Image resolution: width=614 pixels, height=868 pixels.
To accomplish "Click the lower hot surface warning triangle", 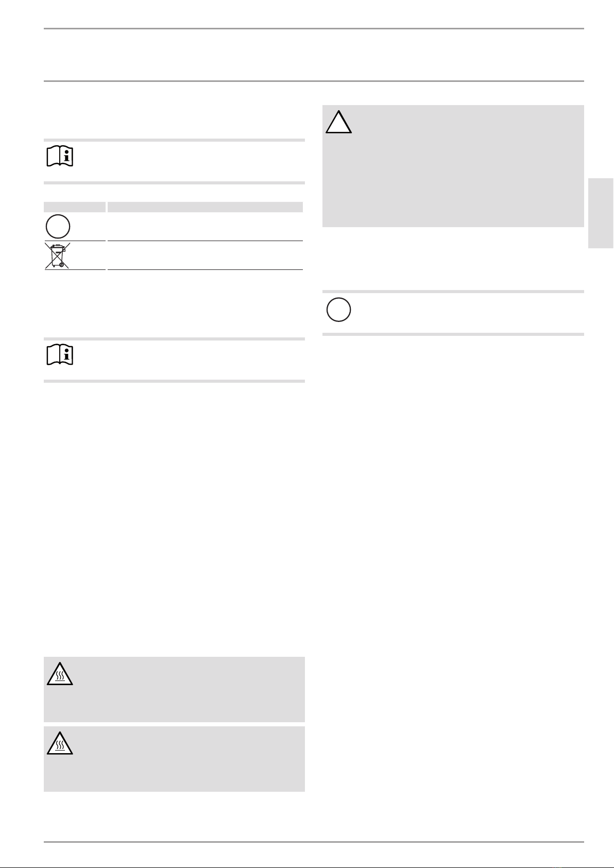I will (60, 743).
